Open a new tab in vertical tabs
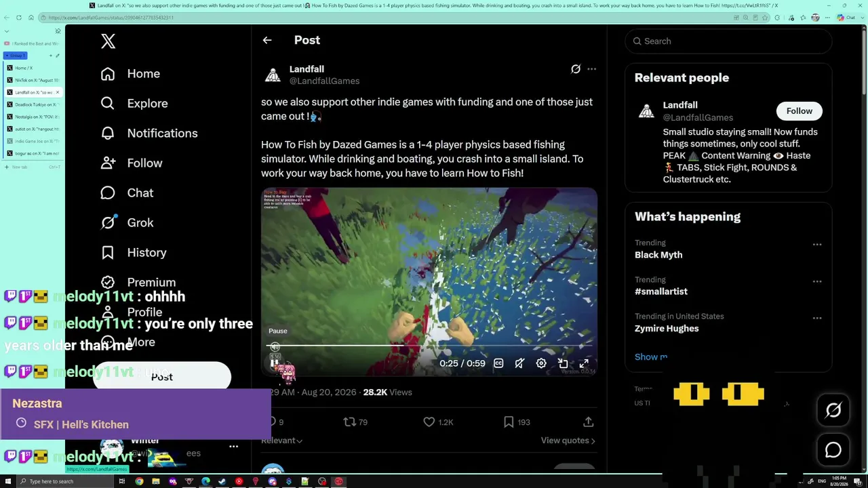This screenshot has height=488, width=868. [33, 167]
